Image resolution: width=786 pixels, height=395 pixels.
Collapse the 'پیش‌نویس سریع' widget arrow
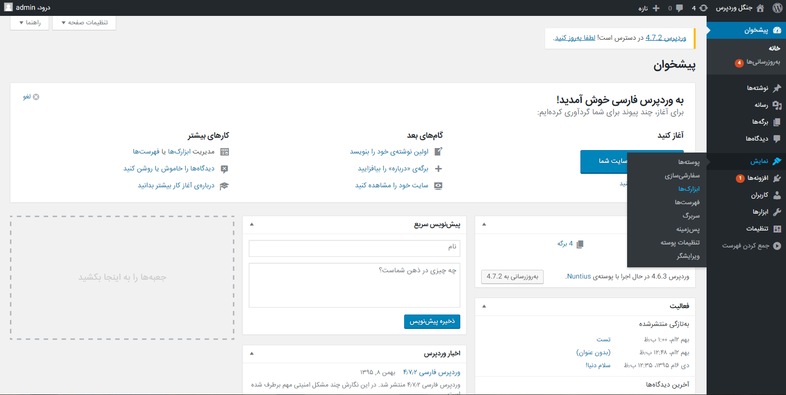pyautogui.click(x=252, y=225)
